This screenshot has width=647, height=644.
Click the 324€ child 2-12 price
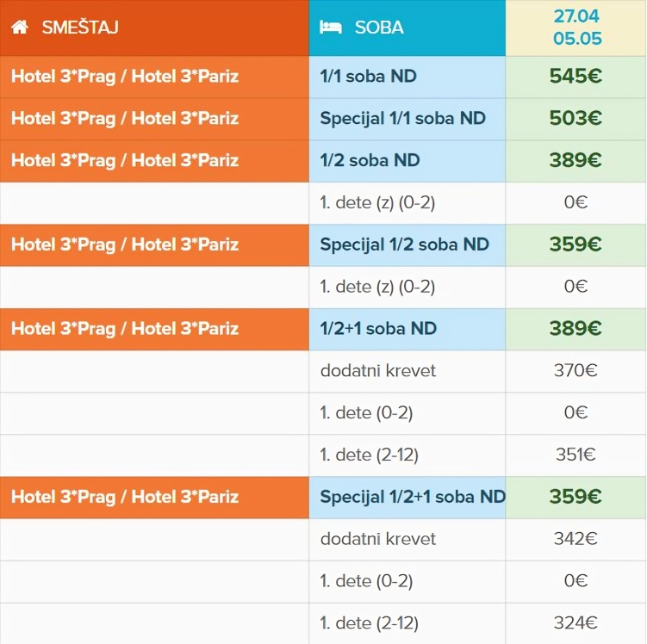[x=575, y=623]
